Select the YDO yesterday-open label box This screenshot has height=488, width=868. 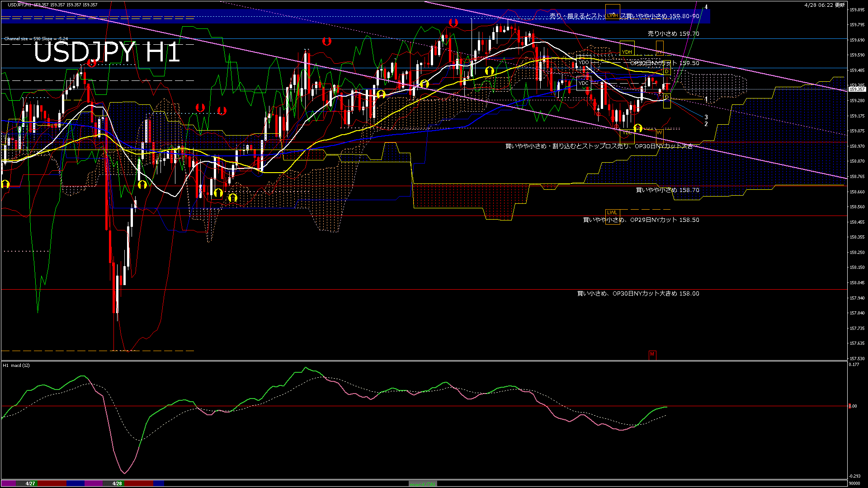point(584,62)
